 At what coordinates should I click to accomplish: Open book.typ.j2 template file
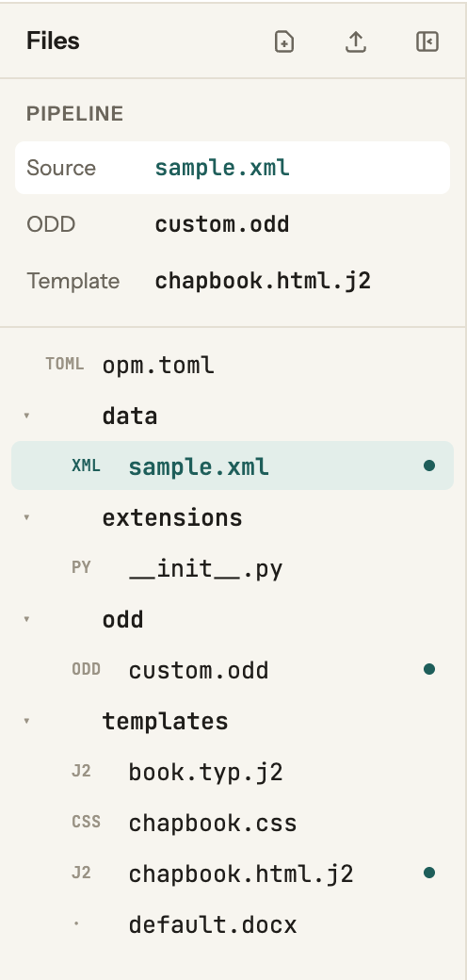click(233, 772)
